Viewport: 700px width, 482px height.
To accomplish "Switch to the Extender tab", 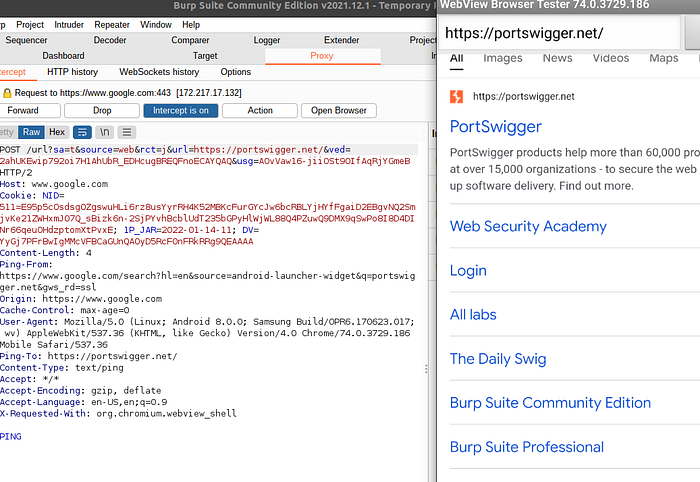I will [342, 40].
